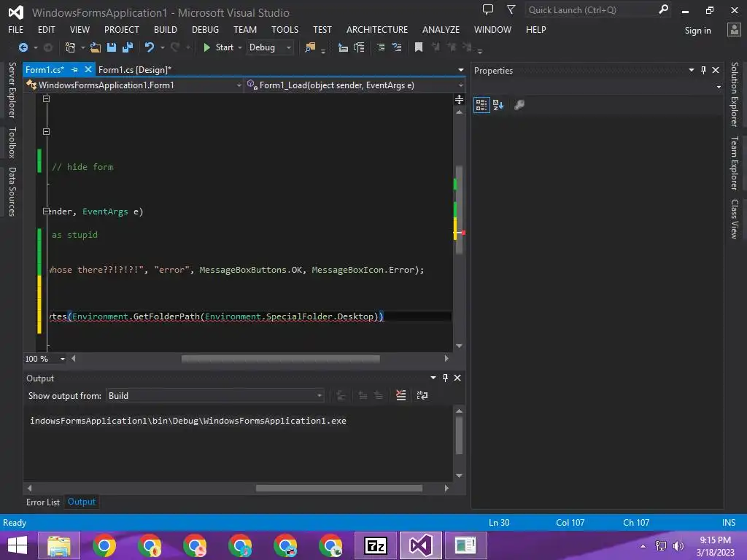747x560 pixels.
Task: Collapse the Form1_Load method outlining region
Action: pos(46,211)
